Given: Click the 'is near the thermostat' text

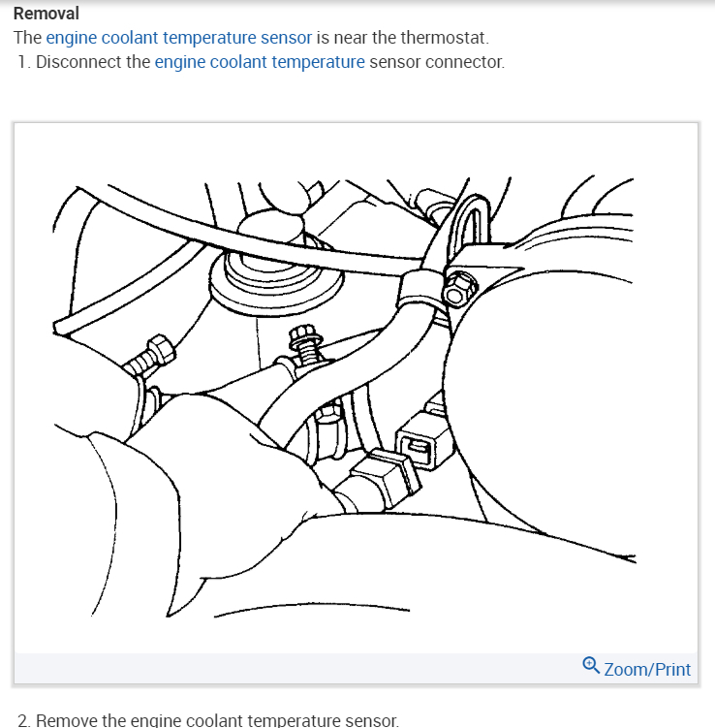Looking at the screenshot, I should pos(402,38).
